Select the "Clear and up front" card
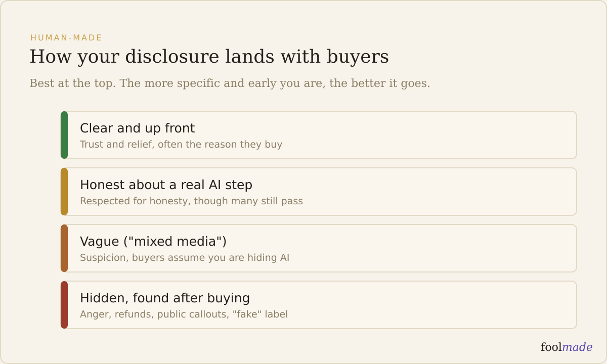Image resolution: width=607 pixels, height=364 pixels. click(x=319, y=135)
